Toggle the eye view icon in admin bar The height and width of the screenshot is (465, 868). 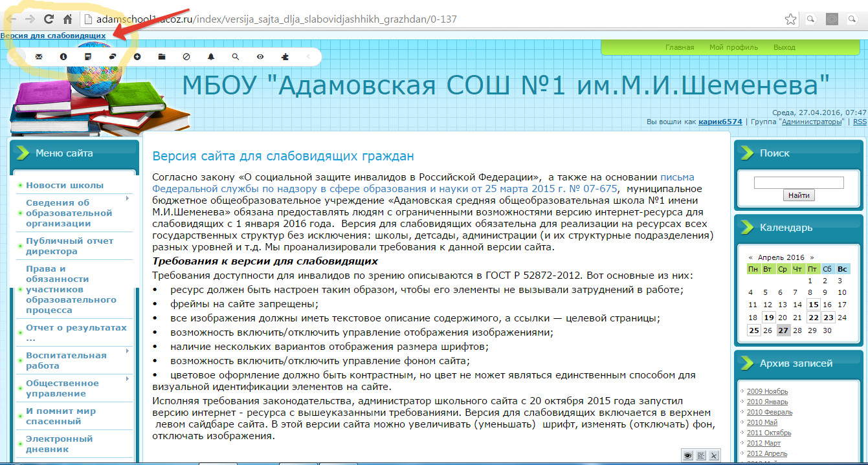pyautogui.click(x=260, y=57)
